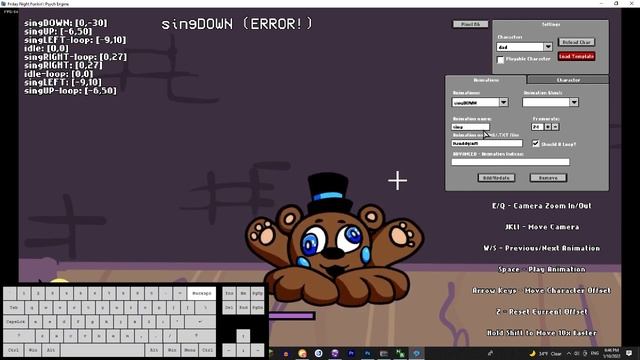Open Premiere Pro from the taskbar
Image resolution: width=640 pixels, height=360 pixels.
[351, 353]
